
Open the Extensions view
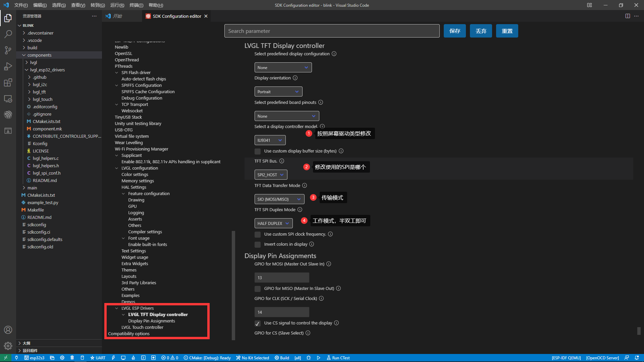[x=8, y=82]
